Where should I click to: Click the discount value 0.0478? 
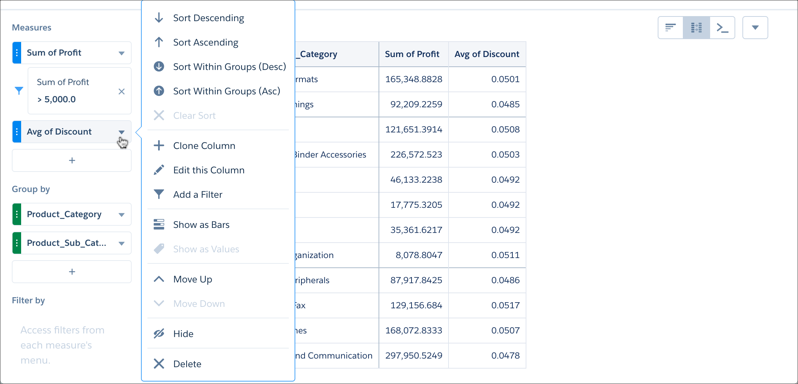coord(505,356)
